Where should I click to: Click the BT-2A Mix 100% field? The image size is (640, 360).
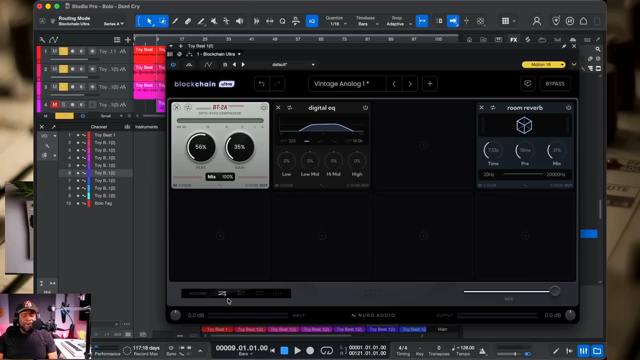(x=220, y=177)
